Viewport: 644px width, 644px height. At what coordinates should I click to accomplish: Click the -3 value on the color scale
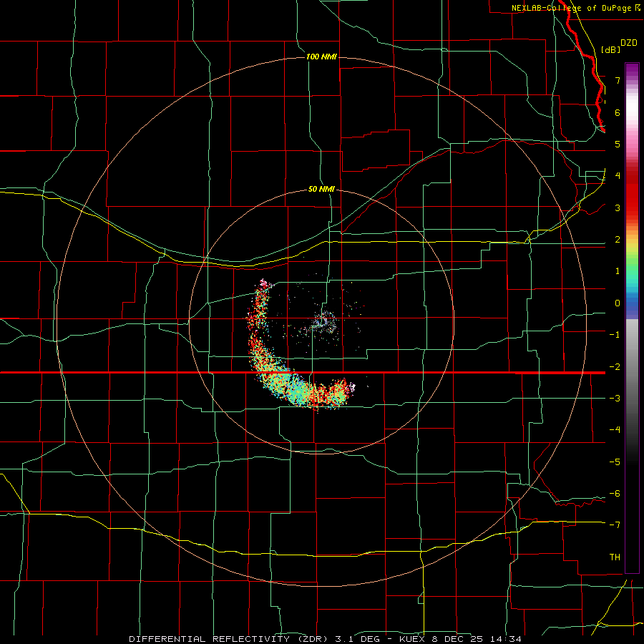(x=615, y=399)
